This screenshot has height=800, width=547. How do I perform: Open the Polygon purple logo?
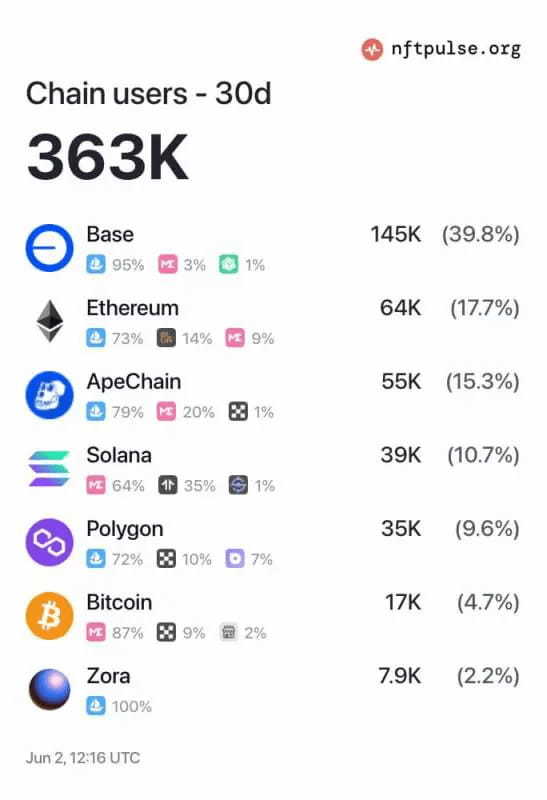[x=49, y=542]
